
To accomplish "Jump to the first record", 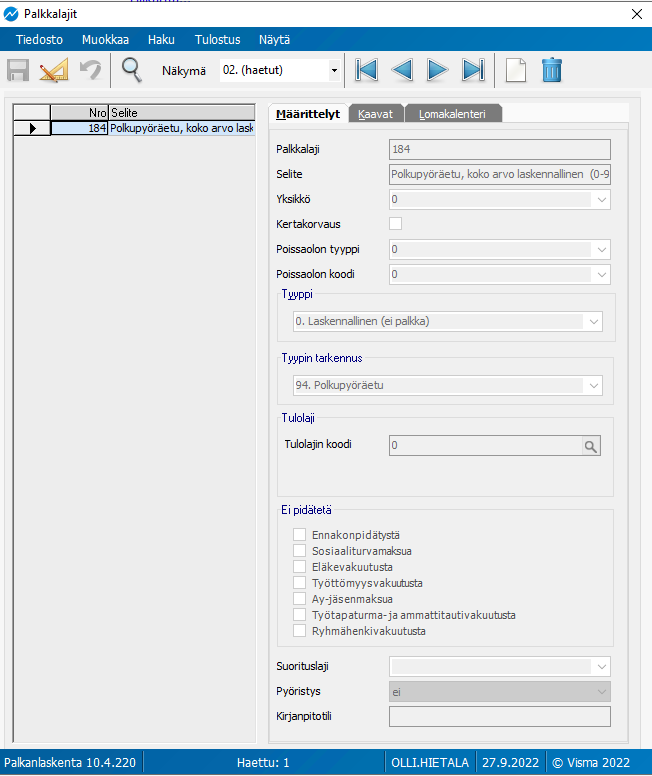I will (x=366, y=70).
